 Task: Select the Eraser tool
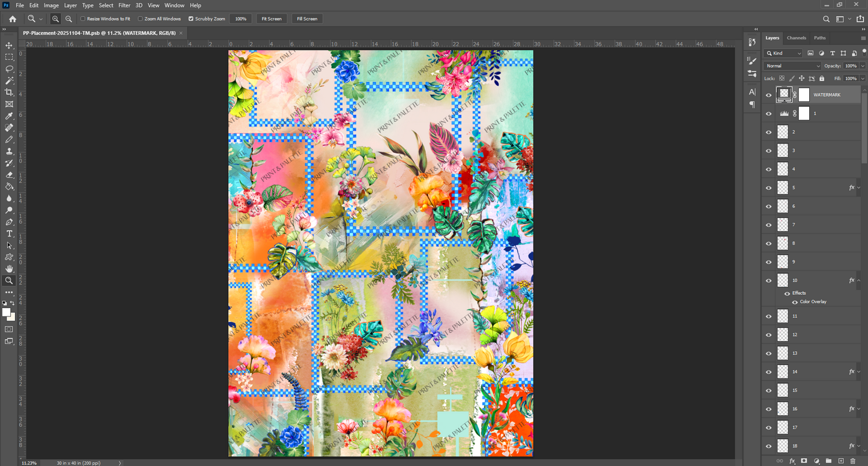point(9,175)
